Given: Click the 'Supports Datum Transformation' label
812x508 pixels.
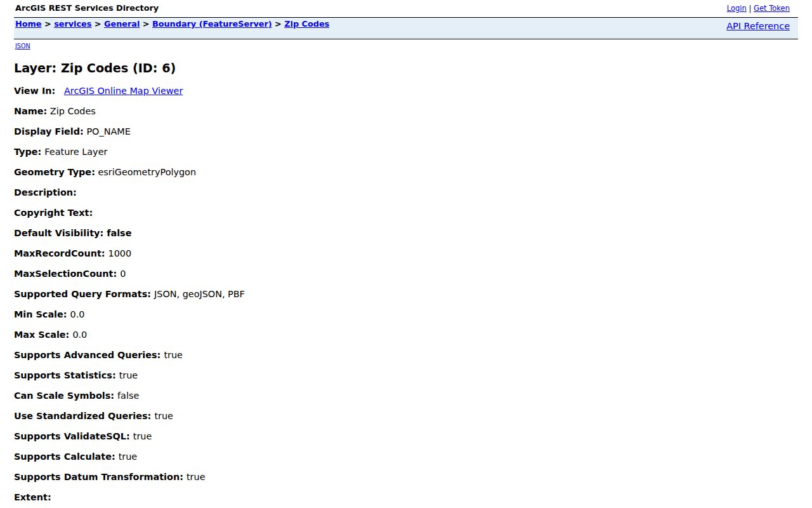Looking at the screenshot, I should click(x=98, y=477).
